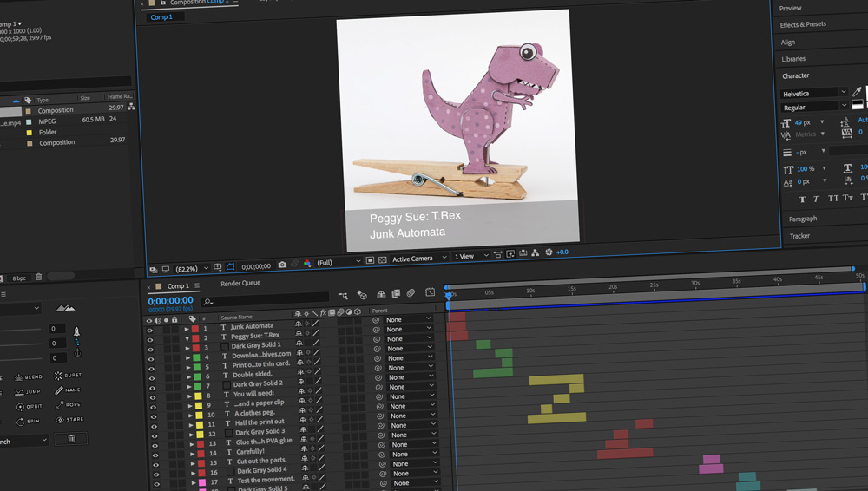Collapse the Peggy Sue: T.Rex layer

click(187, 338)
